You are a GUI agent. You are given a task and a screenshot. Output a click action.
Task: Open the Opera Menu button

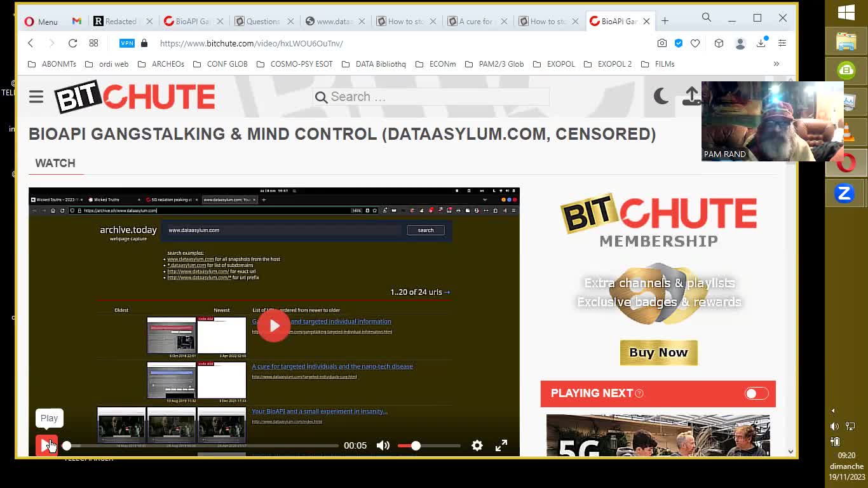pyautogui.click(x=41, y=21)
